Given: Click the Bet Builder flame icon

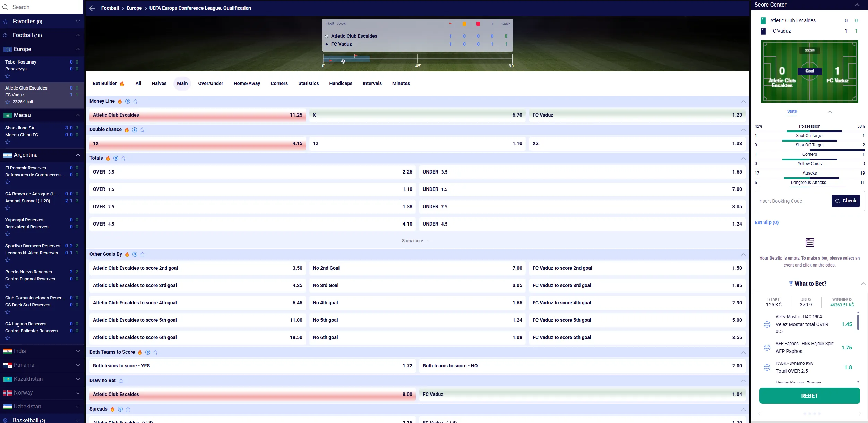Looking at the screenshot, I should coord(122,84).
